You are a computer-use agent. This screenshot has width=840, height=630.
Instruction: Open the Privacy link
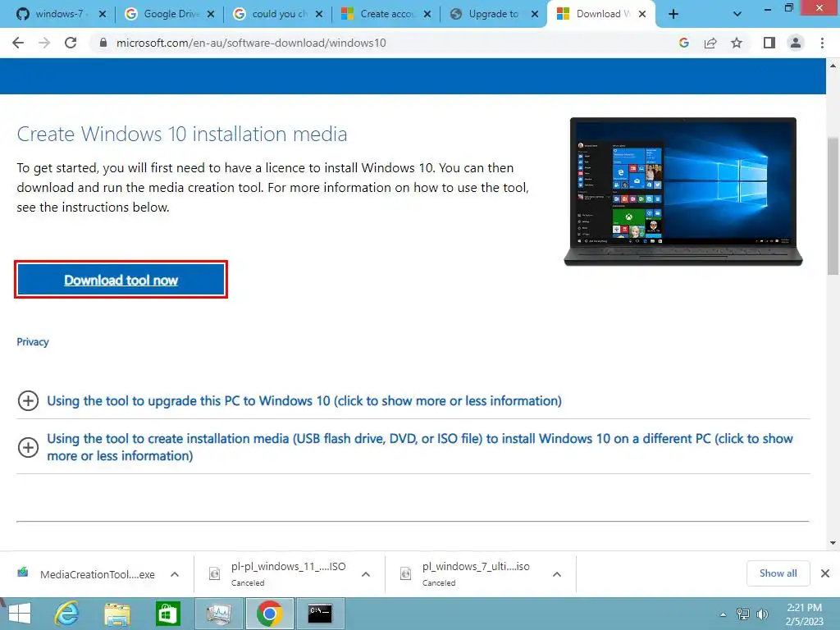click(33, 342)
